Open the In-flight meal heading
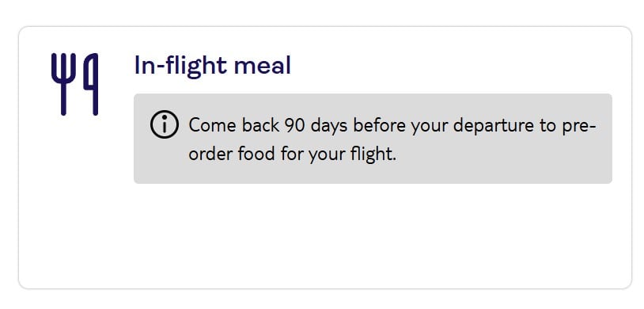Image resolution: width=644 pixels, height=309 pixels. click(213, 66)
